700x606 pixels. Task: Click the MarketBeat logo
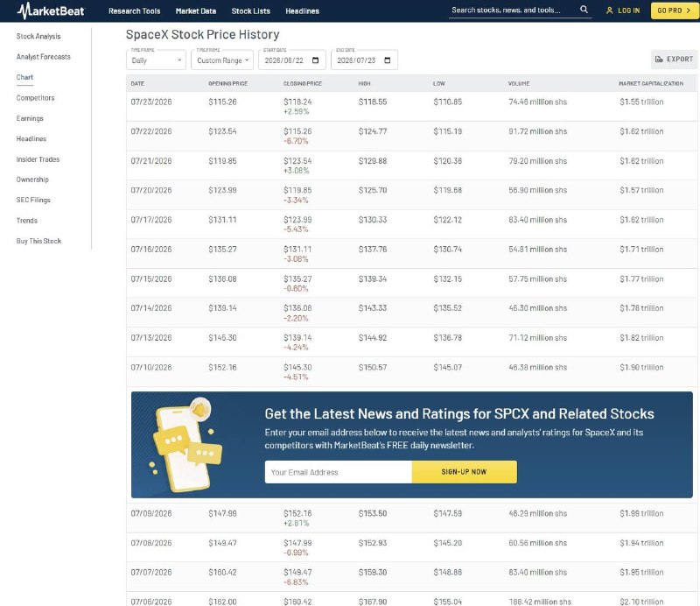[51, 11]
